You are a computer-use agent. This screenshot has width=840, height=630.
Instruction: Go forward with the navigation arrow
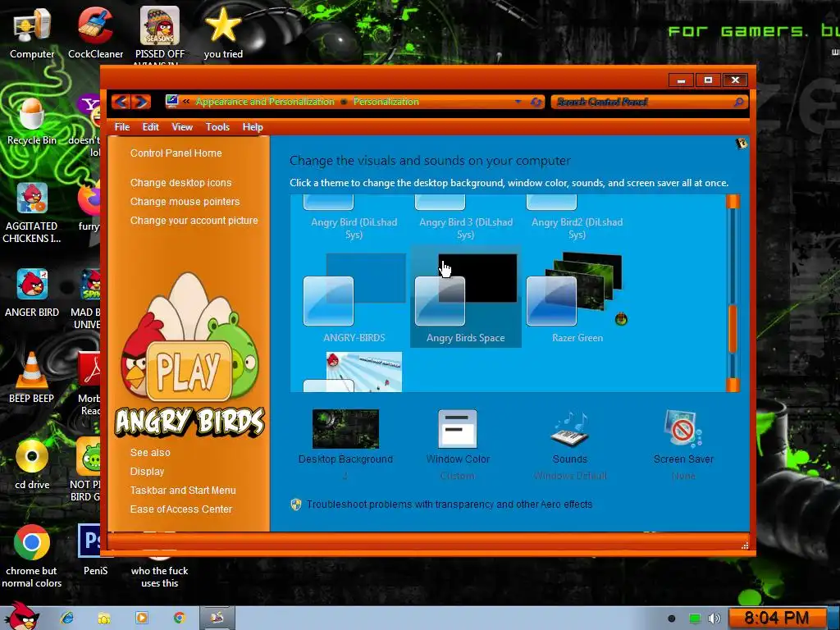(141, 101)
